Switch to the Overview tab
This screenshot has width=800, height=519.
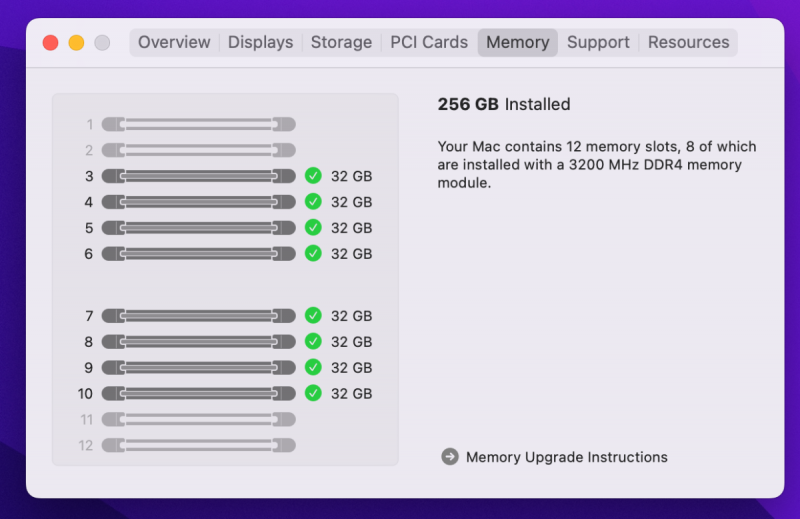coord(174,42)
